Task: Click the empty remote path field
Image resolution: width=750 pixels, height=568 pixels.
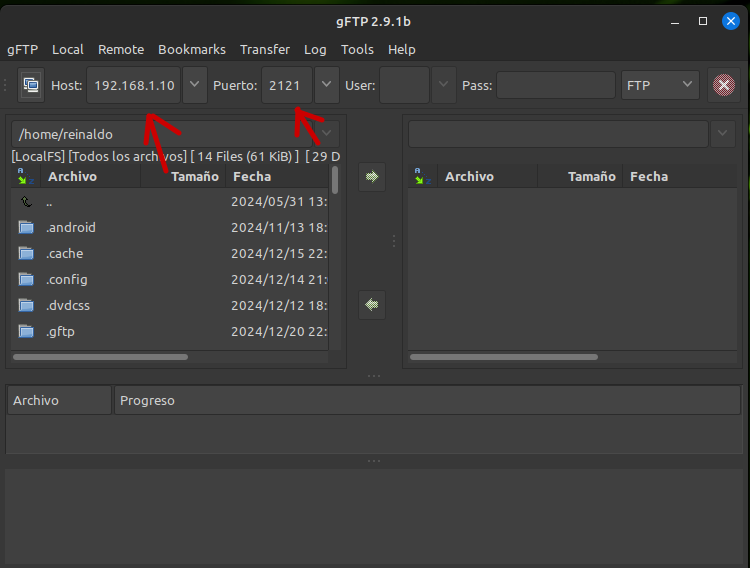Action: coord(558,134)
